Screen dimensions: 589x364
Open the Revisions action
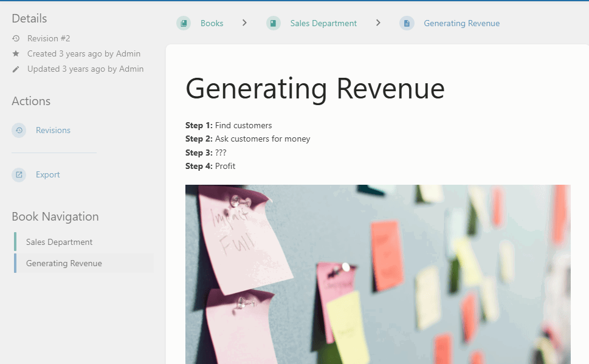coord(53,131)
